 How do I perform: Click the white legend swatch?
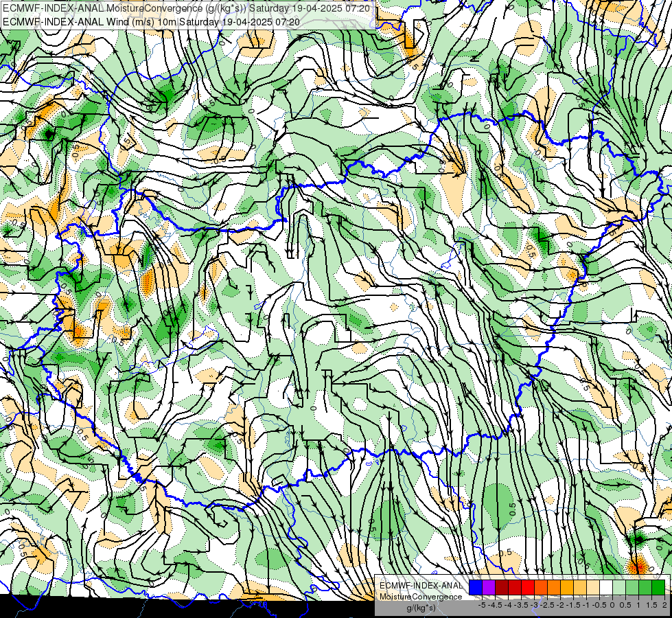[x=606, y=587]
